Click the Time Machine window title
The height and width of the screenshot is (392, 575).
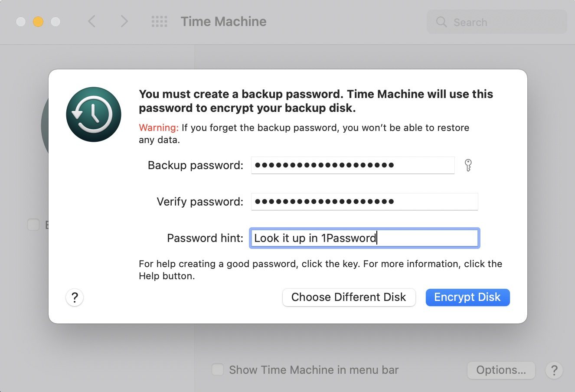[223, 22]
